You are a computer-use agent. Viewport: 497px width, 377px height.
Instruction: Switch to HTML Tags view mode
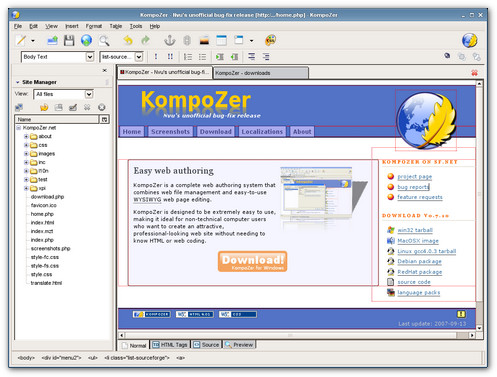[x=170, y=345]
